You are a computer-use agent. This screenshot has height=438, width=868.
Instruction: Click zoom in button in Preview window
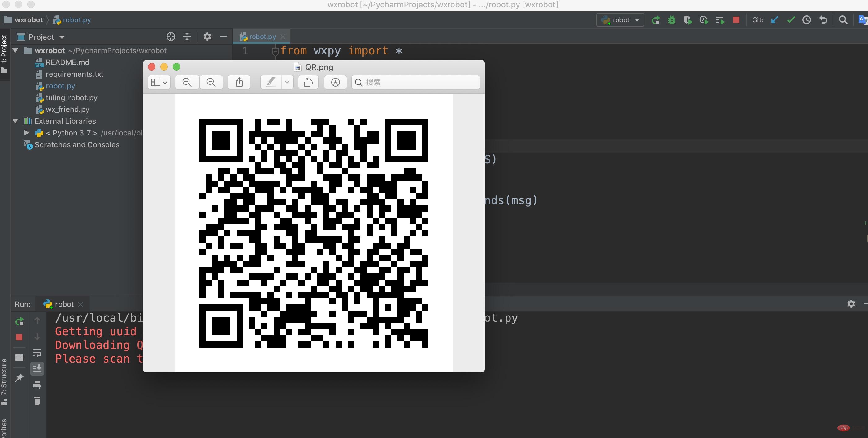pos(211,83)
